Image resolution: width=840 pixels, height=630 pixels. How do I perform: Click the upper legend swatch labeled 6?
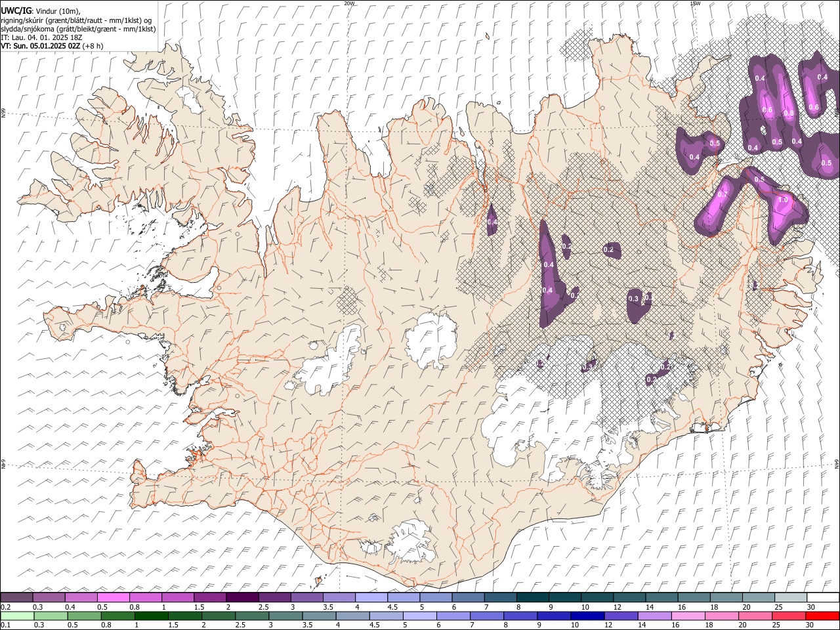pos(467,597)
